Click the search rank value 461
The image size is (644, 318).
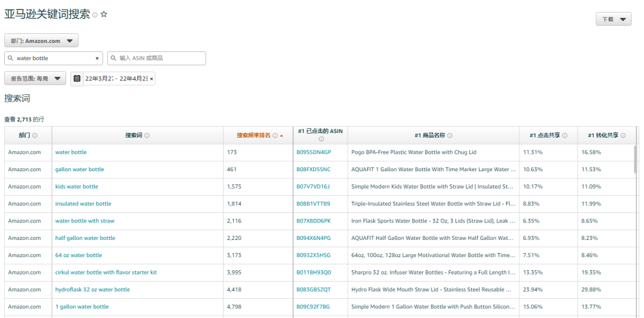[x=232, y=169]
